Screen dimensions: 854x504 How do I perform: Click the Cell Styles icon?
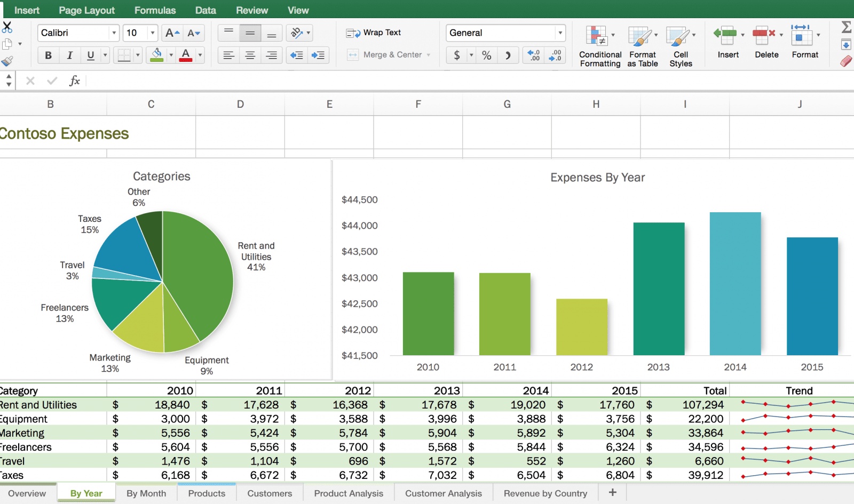678,36
